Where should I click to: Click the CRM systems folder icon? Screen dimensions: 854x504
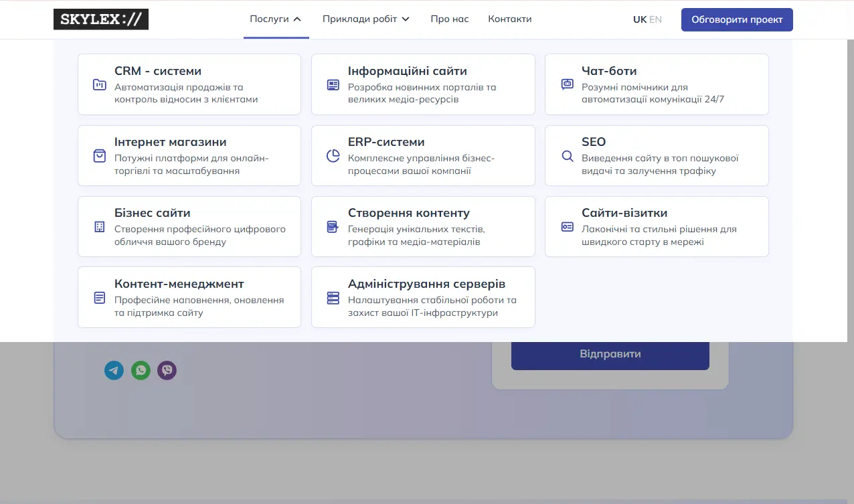(99, 85)
